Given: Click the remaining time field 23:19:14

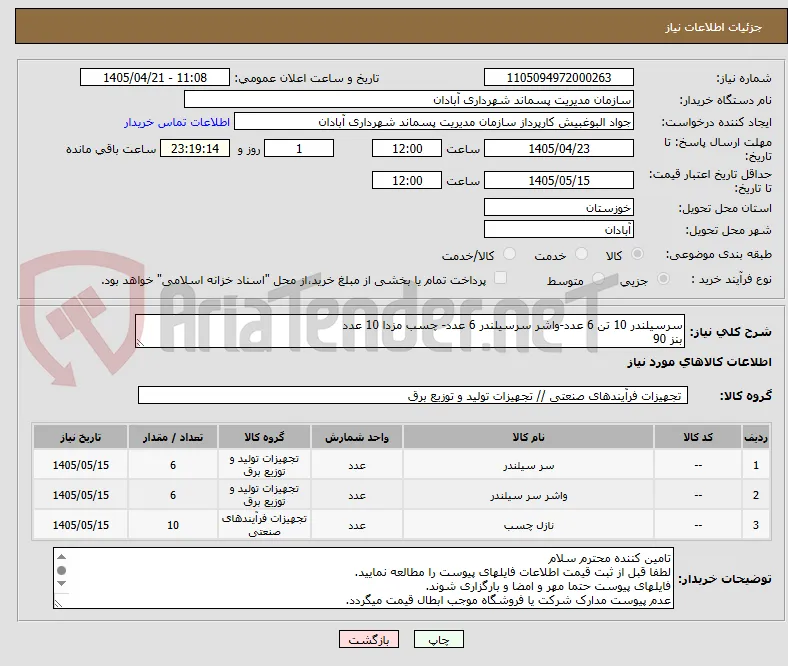Looking at the screenshot, I should pyautogui.click(x=195, y=148).
